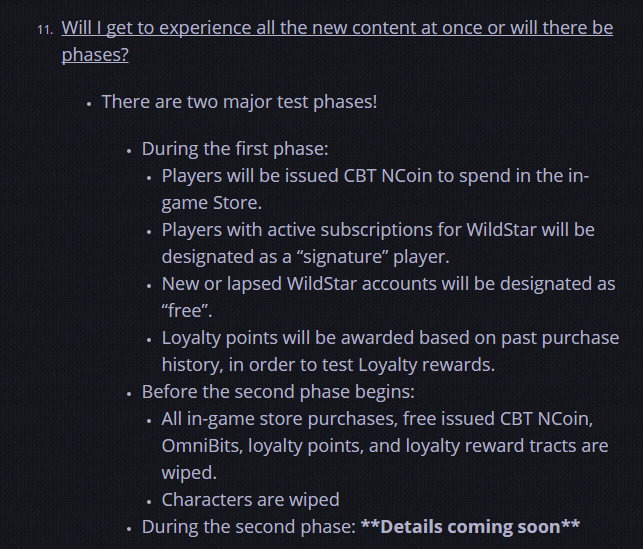
Task: Click the 'New or lapsed WildStar accounts' line
Action: tap(388, 284)
